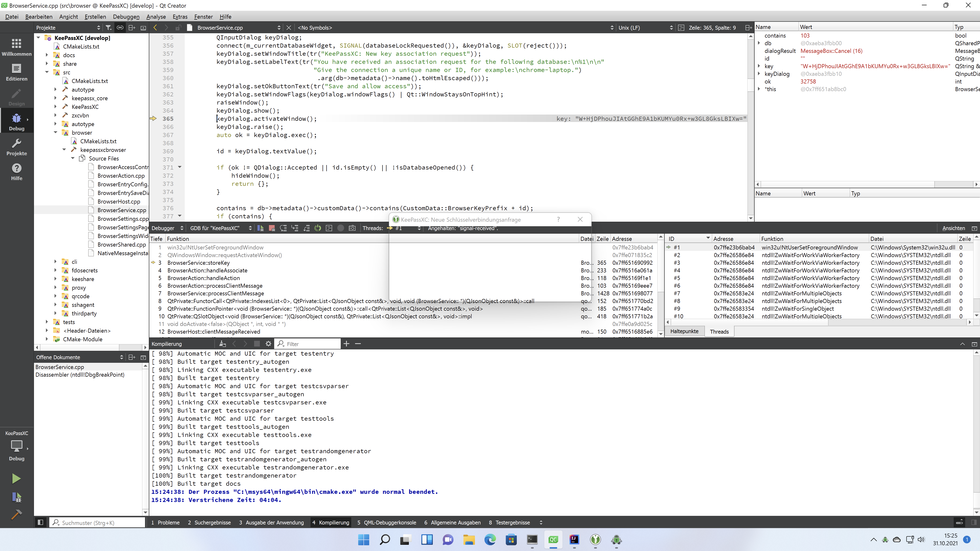This screenshot has height=551, width=980.
Task: Run the KeePassXC project
Action: tap(16, 478)
